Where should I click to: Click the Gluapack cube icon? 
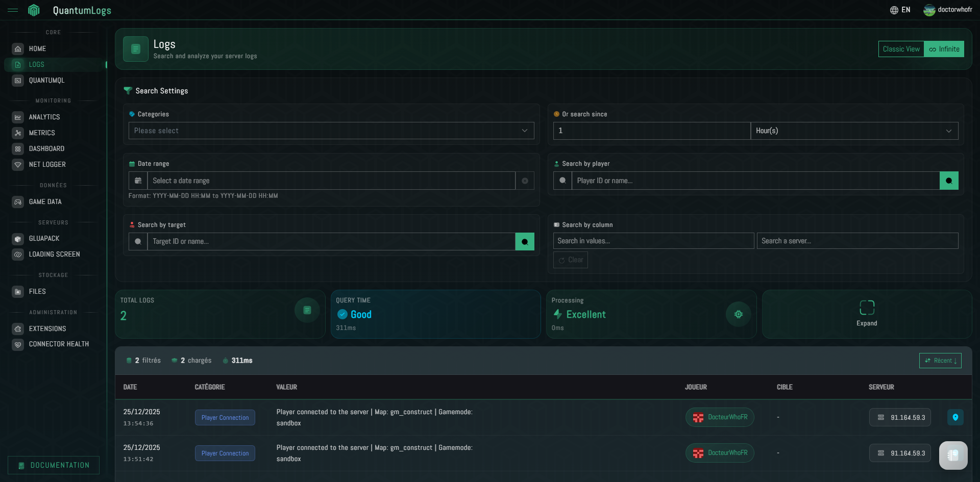[18, 239]
